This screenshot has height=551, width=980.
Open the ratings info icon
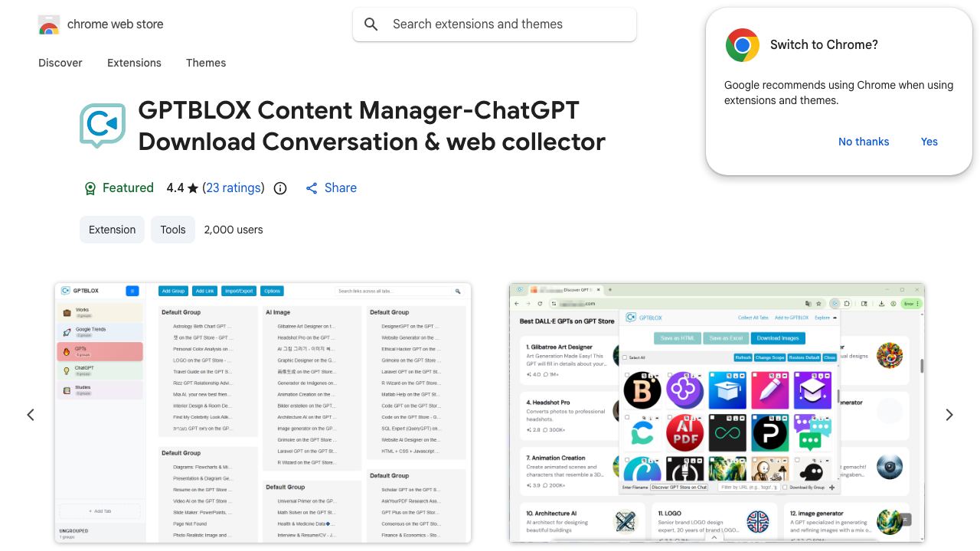[280, 188]
